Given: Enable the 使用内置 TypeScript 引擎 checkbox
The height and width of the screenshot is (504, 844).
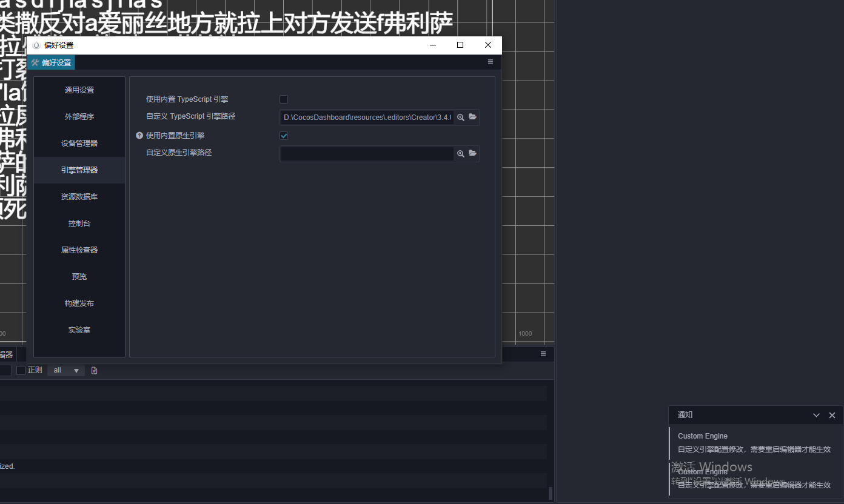Looking at the screenshot, I should coord(284,99).
